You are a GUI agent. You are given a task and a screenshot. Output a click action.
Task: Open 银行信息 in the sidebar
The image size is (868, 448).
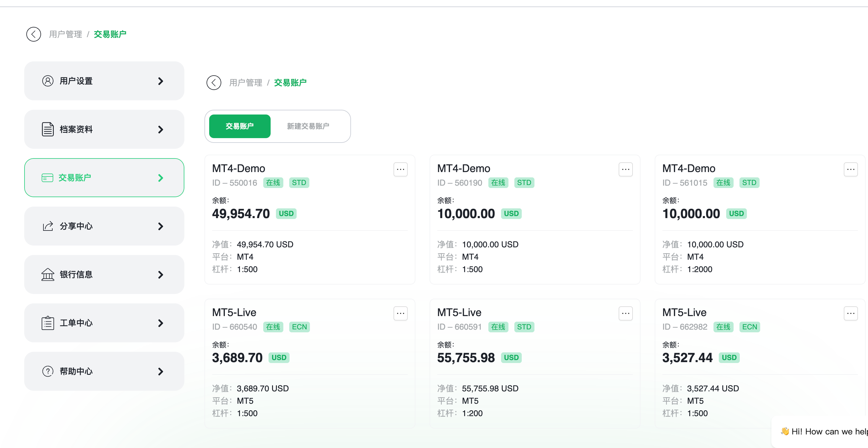(104, 274)
